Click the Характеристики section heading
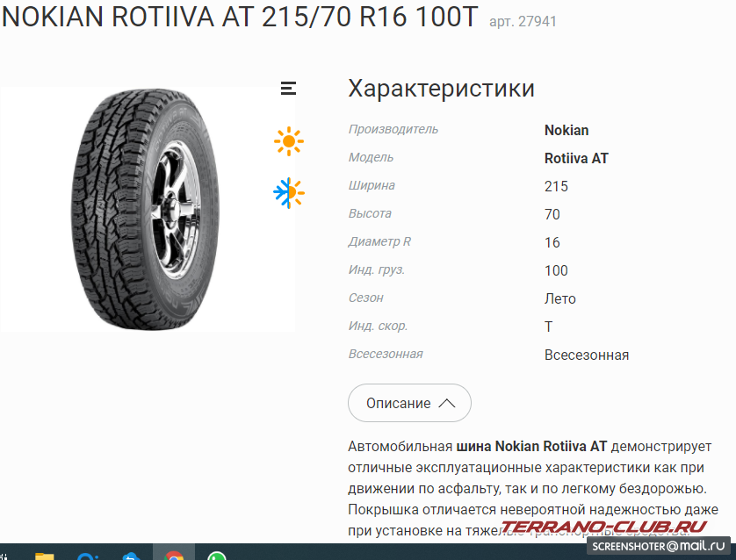Image resolution: width=736 pixels, height=560 pixels. pyautogui.click(x=441, y=88)
